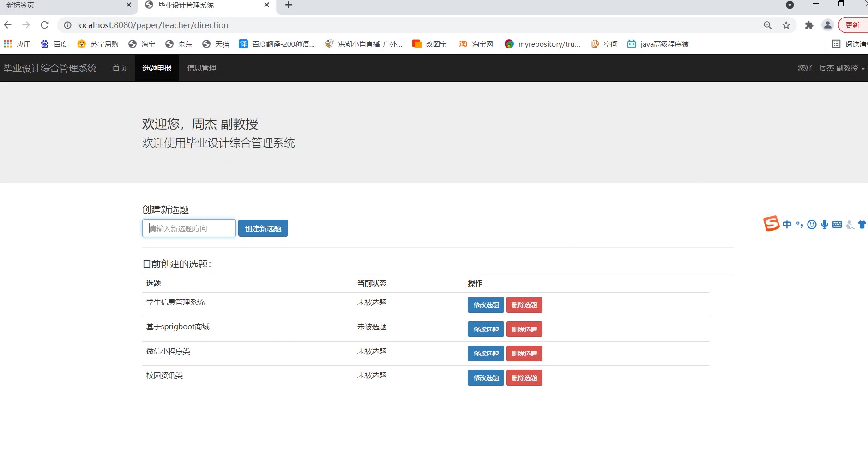This screenshot has width=868, height=452.
Task: Open the Sogou soft keyboard icon
Action: 837,225
